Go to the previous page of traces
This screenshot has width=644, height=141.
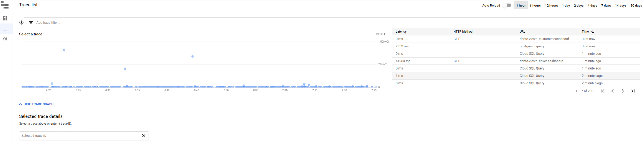pyautogui.click(x=612, y=91)
